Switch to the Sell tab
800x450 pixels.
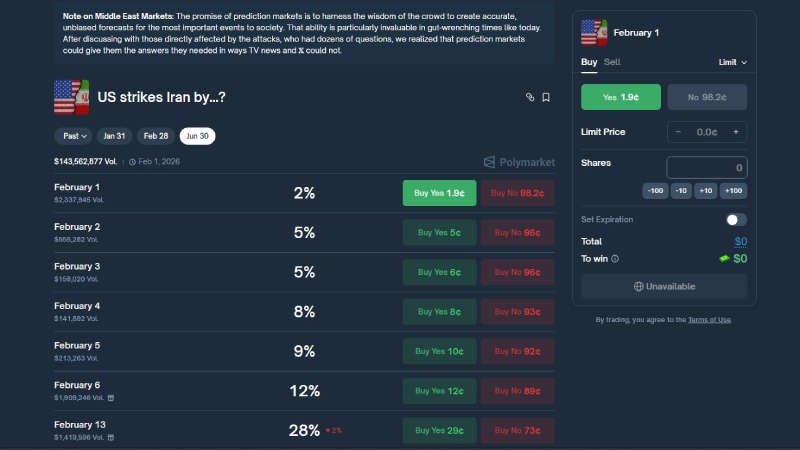[612, 62]
